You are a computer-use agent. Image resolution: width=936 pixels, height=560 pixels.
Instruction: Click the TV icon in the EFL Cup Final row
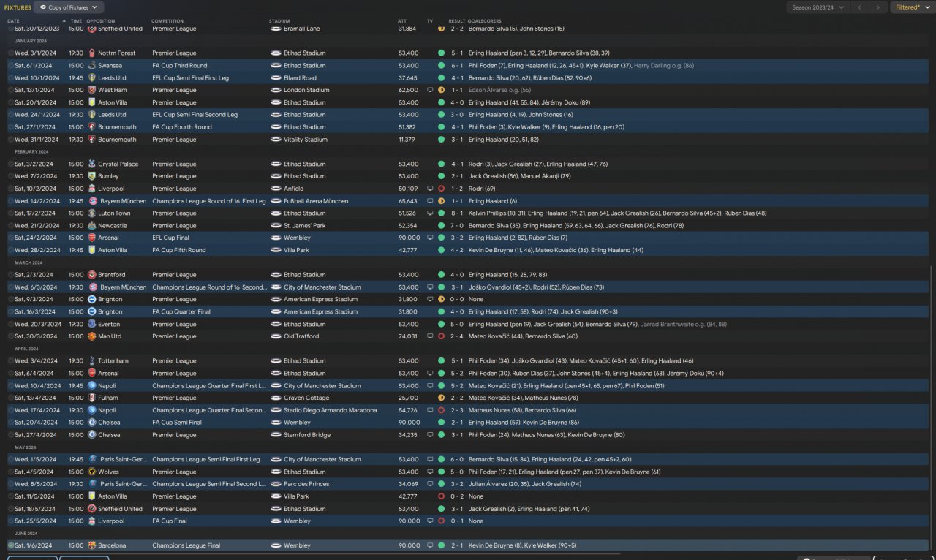(x=430, y=238)
